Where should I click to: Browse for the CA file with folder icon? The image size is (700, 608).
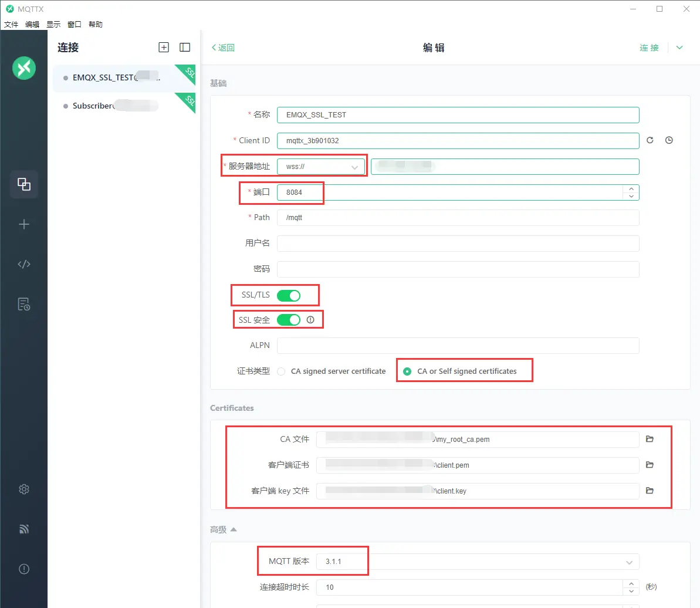coord(650,439)
